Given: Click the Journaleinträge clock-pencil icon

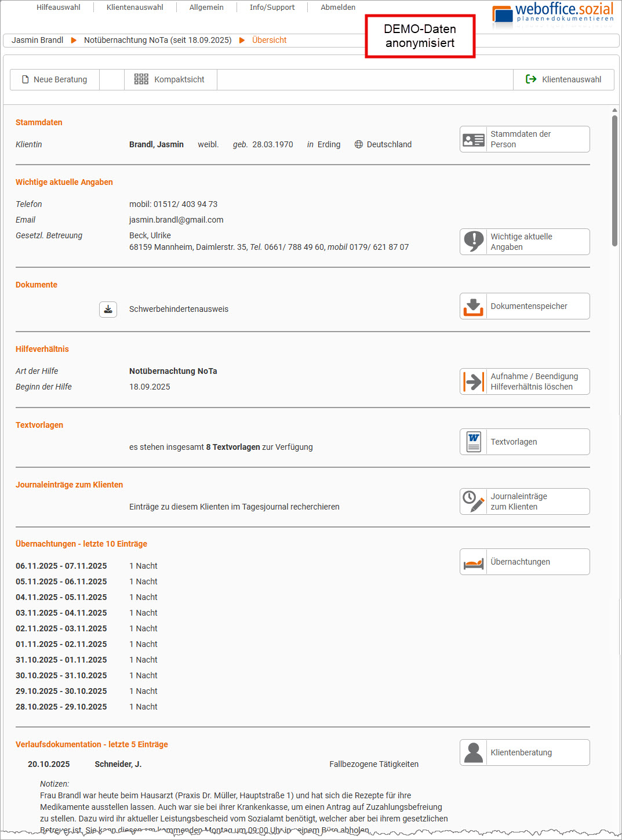Looking at the screenshot, I should point(474,502).
